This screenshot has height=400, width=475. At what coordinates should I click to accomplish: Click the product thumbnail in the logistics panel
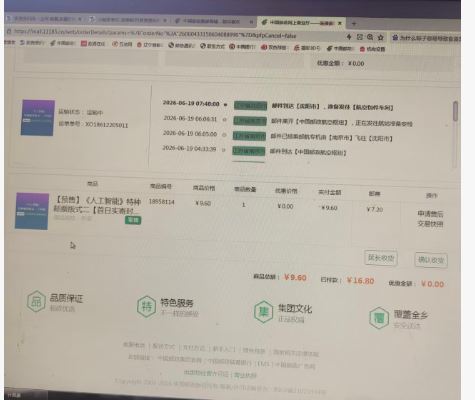pos(38,118)
